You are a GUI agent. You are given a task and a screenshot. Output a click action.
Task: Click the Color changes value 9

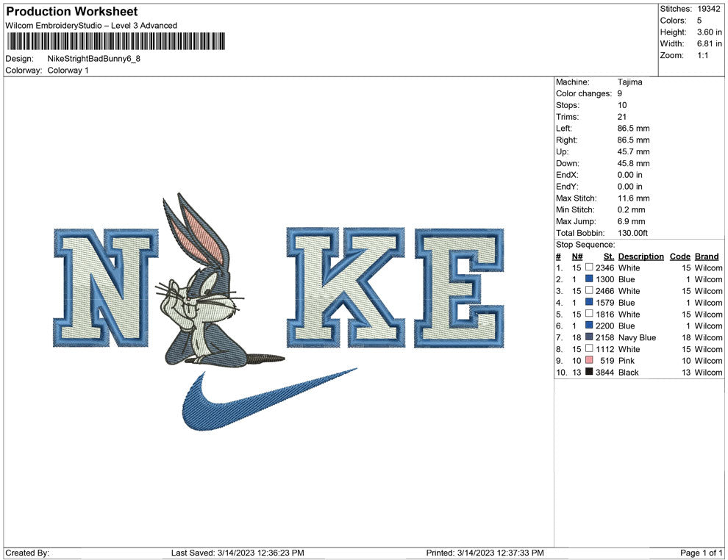(x=619, y=94)
